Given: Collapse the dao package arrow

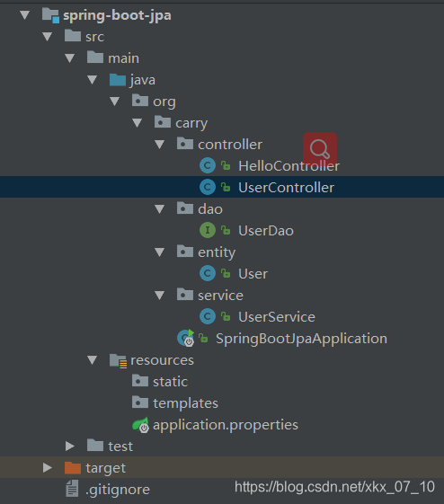Looking at the screenshot, I should point(160,209).
